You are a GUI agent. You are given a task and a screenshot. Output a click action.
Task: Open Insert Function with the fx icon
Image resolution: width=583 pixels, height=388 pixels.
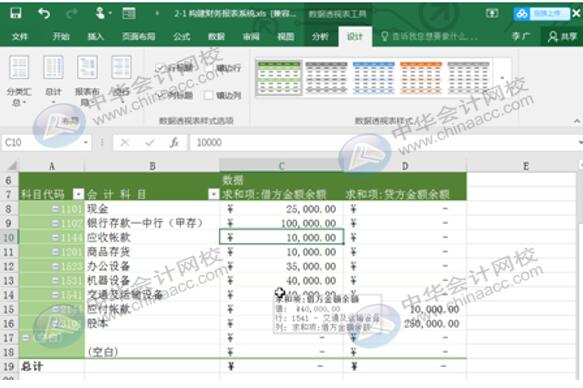pos(174,142)
